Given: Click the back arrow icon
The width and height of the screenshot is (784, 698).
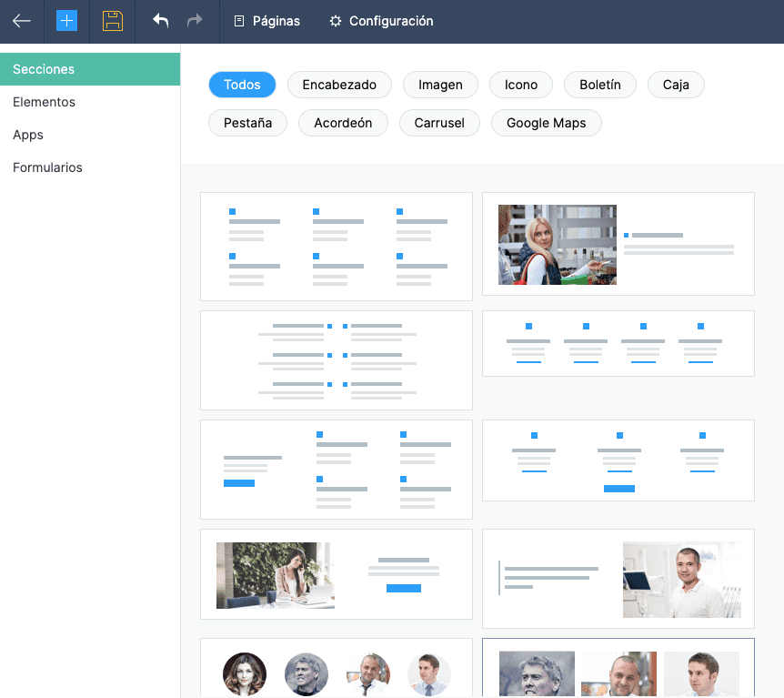Looking at the screenshot, I should point(22,21).
